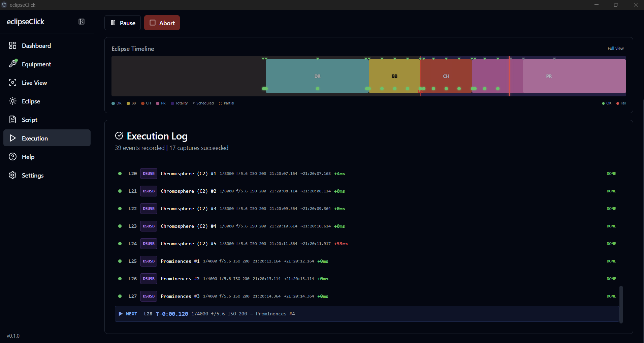Toggle the Fail status filter in the legend
The width and height of the screenshot is (644, 343).
point(621,103)
